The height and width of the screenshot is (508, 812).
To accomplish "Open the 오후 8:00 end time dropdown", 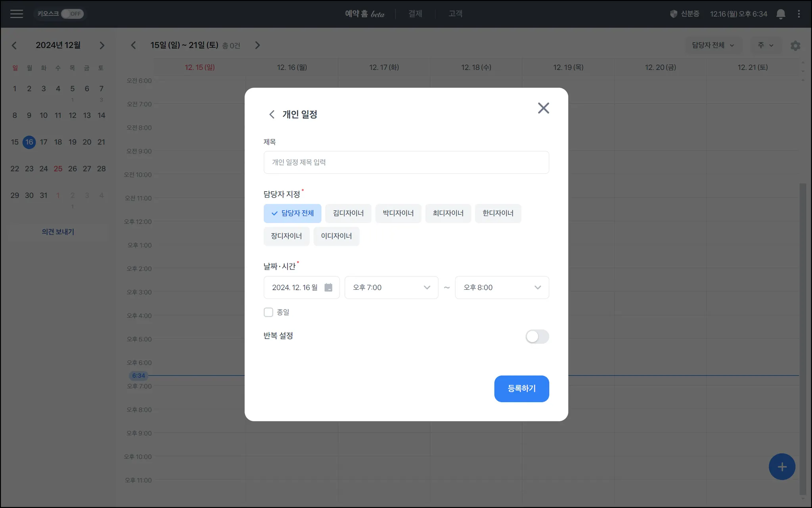I will [502, 287].
